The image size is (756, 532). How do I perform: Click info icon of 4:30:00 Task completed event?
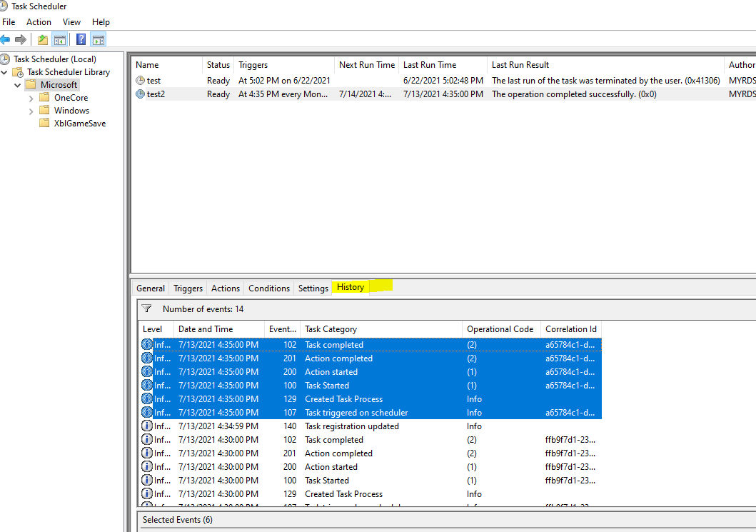coord(146,439)
